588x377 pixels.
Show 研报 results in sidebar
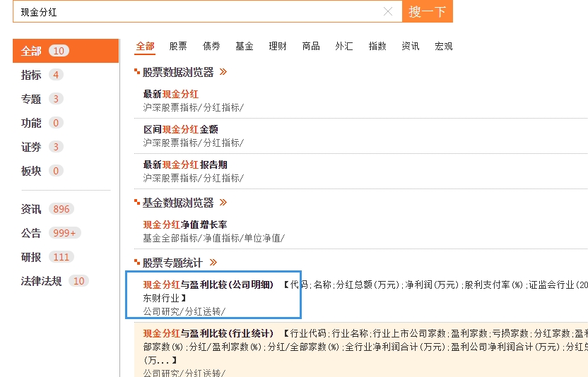pyautogui.click(x=32, y=257)
